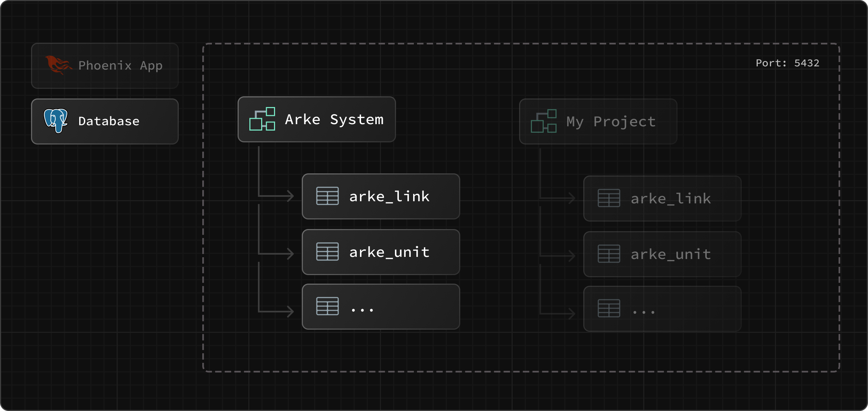868x411 pixels.
Task: Select the PostgreSQL elephant icon
Action: coord(55,121)
